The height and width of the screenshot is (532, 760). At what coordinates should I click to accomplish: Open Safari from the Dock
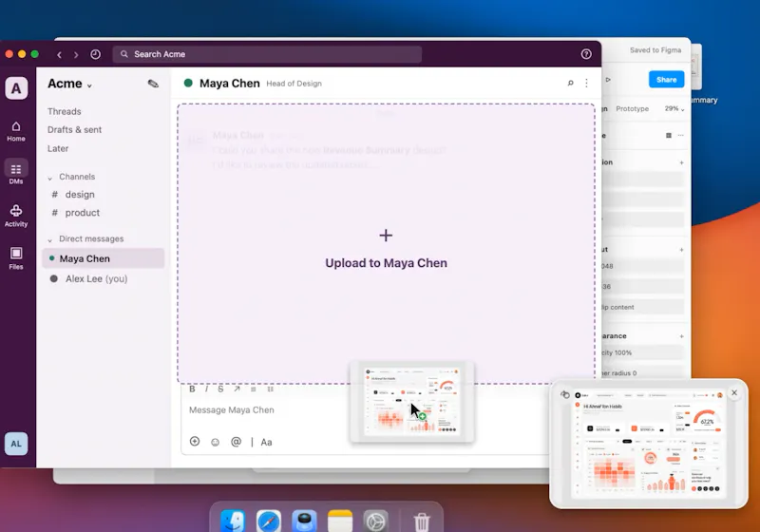pos(269,522)
